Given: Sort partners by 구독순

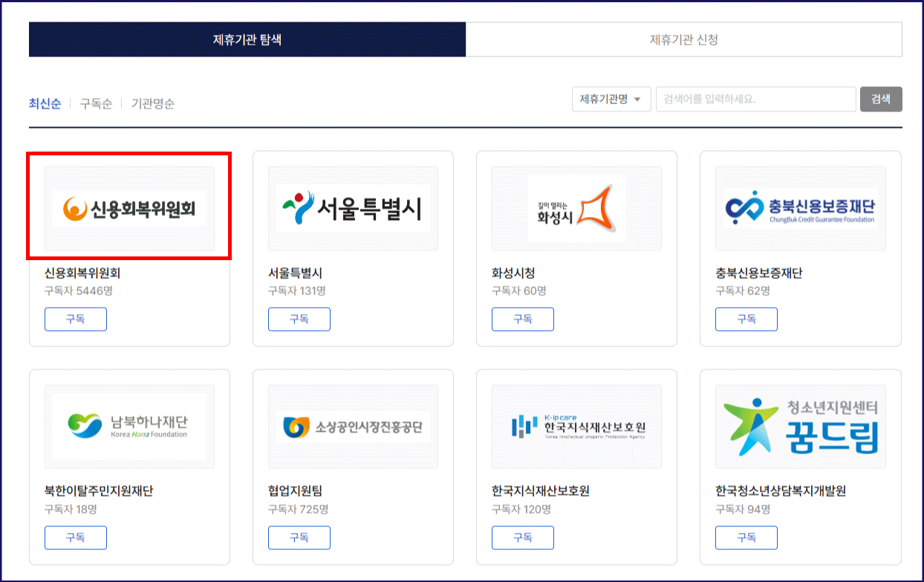Looking at the screenshot, I should point(96,104).
